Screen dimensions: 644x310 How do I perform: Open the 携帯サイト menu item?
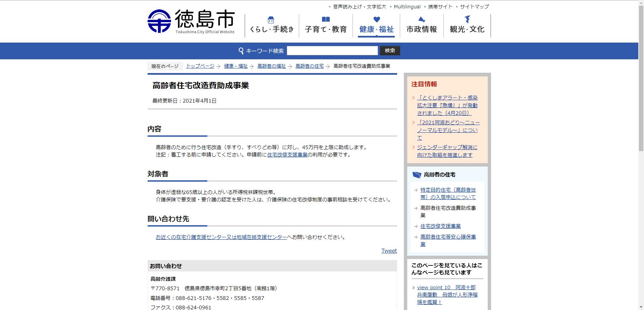click(x=440, y=6)
